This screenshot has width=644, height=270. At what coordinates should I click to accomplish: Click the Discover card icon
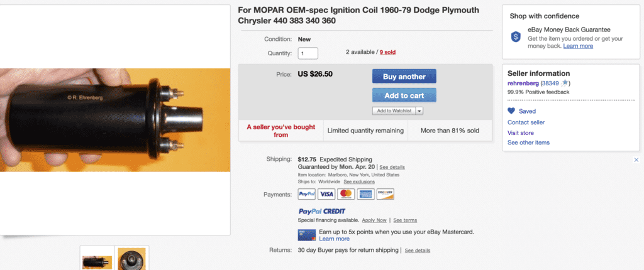click(385, 194)
